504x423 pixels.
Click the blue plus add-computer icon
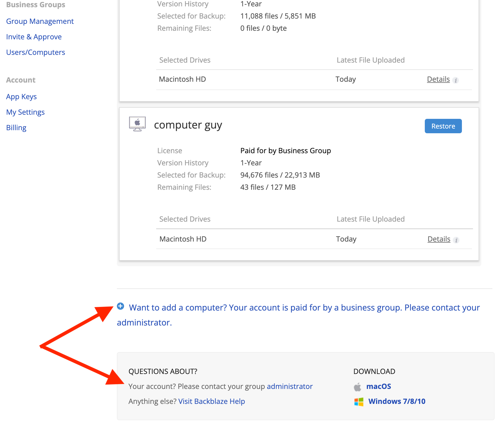(x=120, y=306)
